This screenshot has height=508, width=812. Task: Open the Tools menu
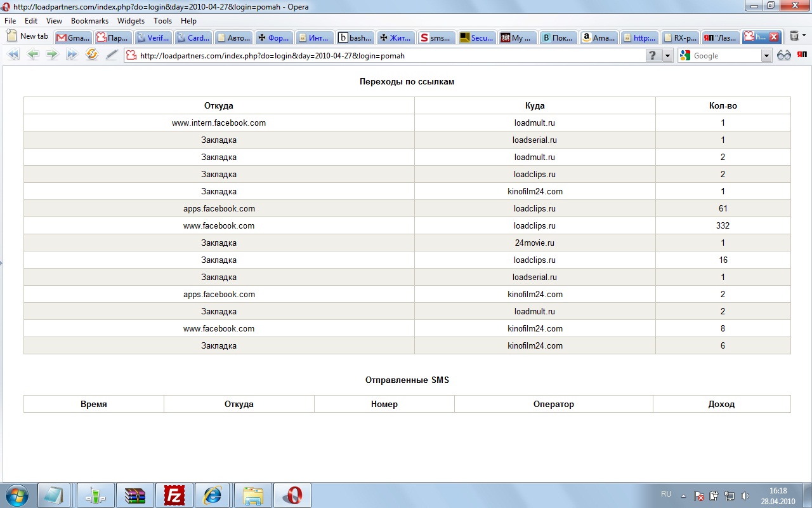coord(162,21)
